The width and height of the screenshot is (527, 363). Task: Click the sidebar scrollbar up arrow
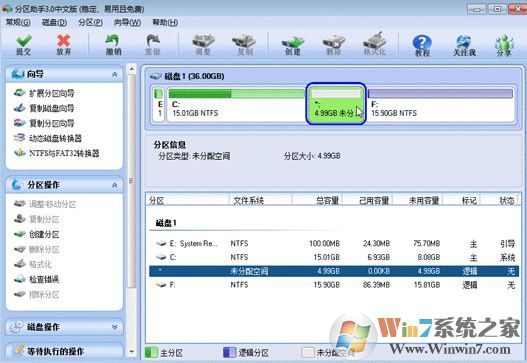click(132, 69)
